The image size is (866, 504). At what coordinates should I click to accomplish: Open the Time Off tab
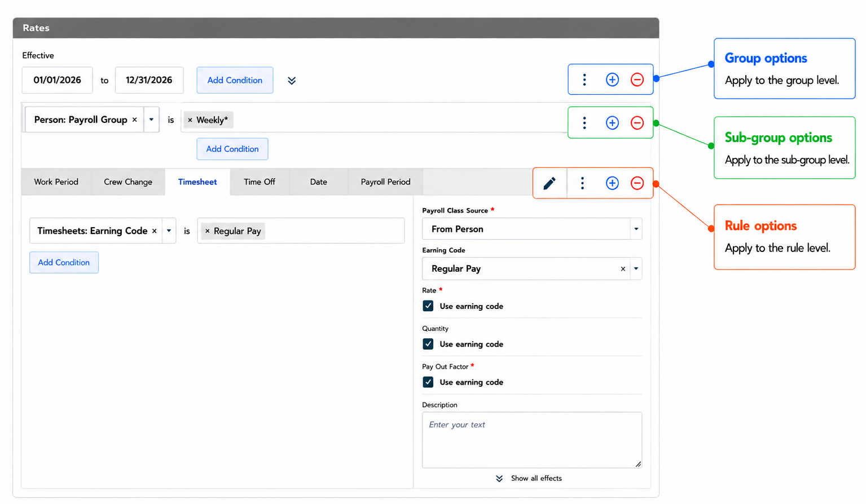point(260,182)
